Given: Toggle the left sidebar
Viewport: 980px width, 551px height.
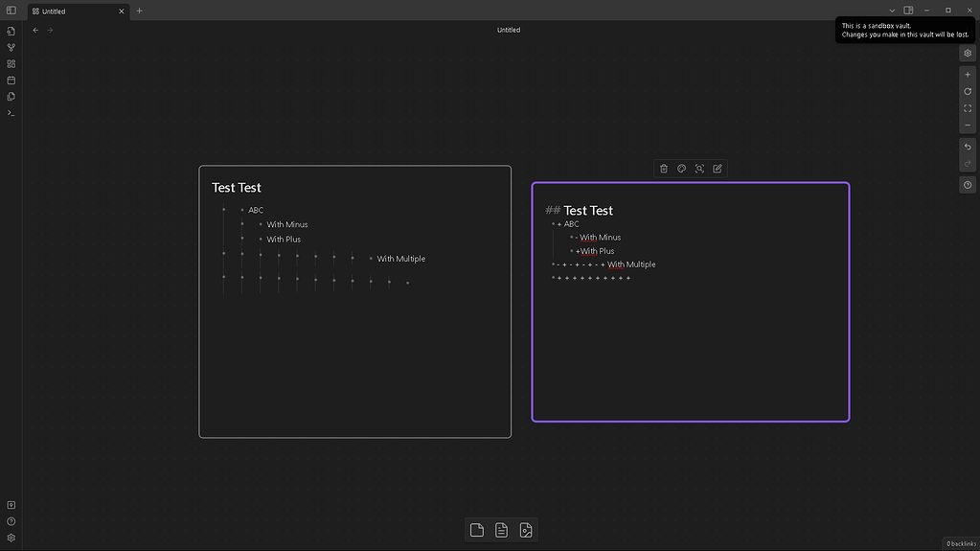Looking at the screenshot, I should click(11, 11).
